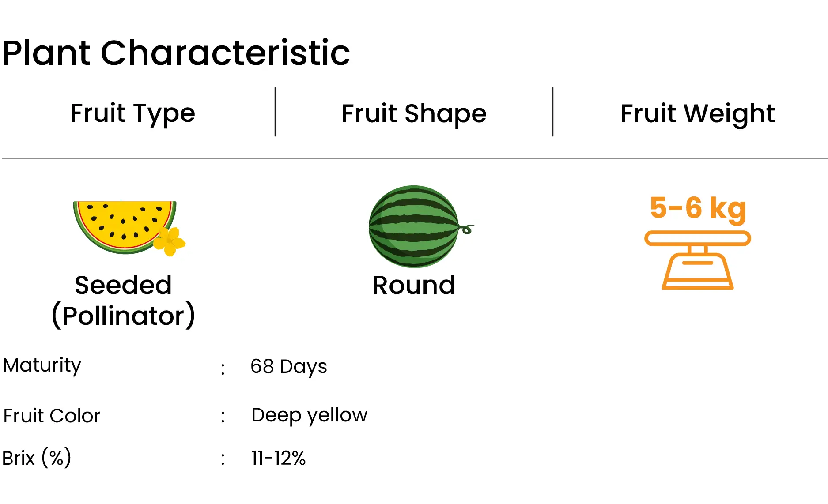Select the Fruit Shape column header
Image resolution: width=828 pixels, height=504 pixels.
tap(414, 113)
